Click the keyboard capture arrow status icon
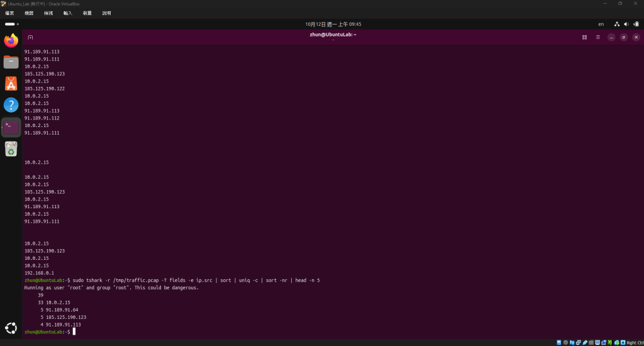This screenshot has height=346, width=644. (x=623, y=342)
